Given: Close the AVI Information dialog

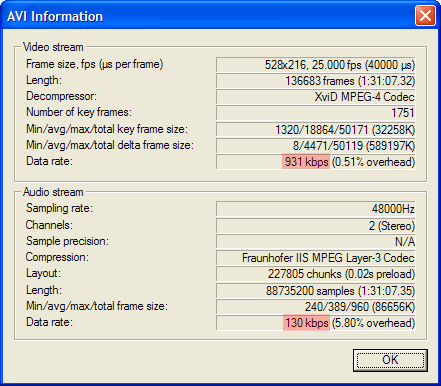Looking at the screenshot, I should tap(425, 16).
